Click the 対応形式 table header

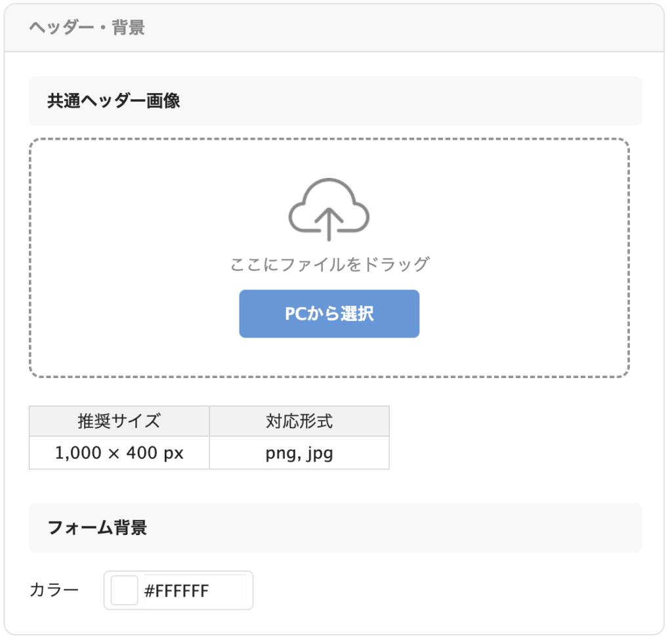click(x=299, y=421)
